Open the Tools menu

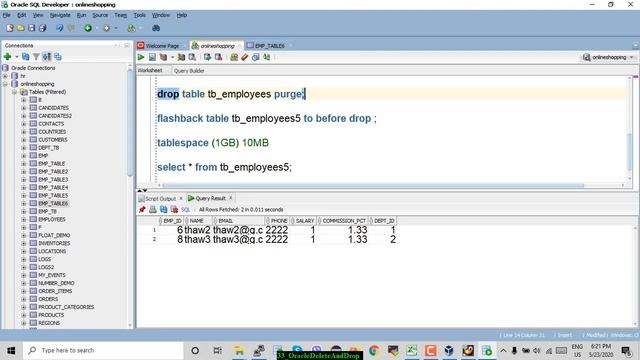pos(140,15)
